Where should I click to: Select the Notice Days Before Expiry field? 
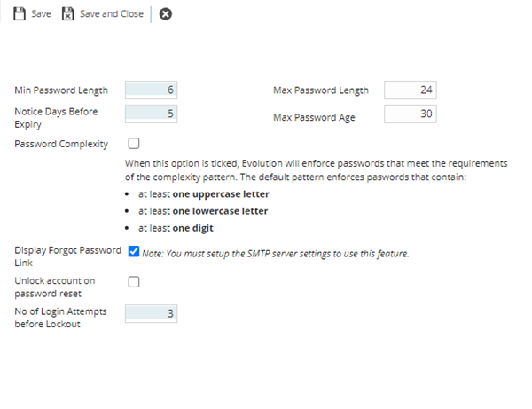(x=153, y=114)
